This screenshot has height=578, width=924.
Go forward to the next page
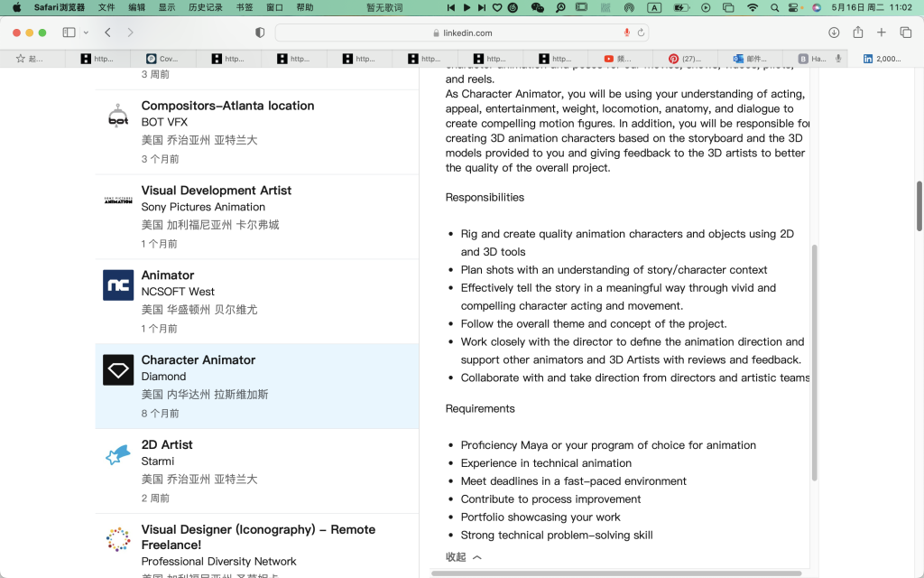coord(130,33)
